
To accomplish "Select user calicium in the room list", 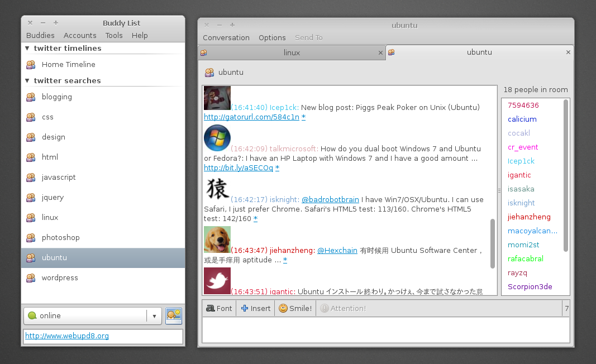I will point(522,119).
